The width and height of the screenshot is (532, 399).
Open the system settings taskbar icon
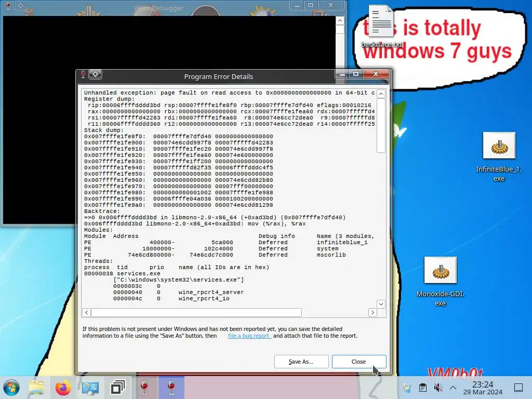point(90,388)
